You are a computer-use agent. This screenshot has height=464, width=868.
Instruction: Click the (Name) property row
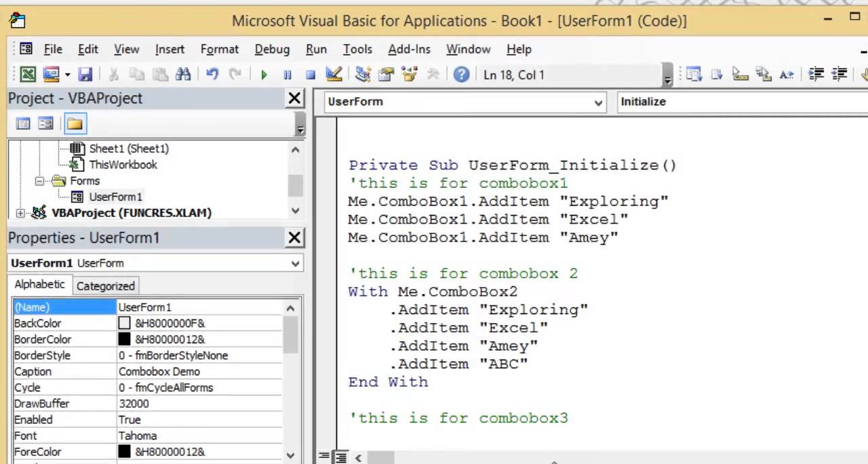pyautogui.click(x=148, y=307)
